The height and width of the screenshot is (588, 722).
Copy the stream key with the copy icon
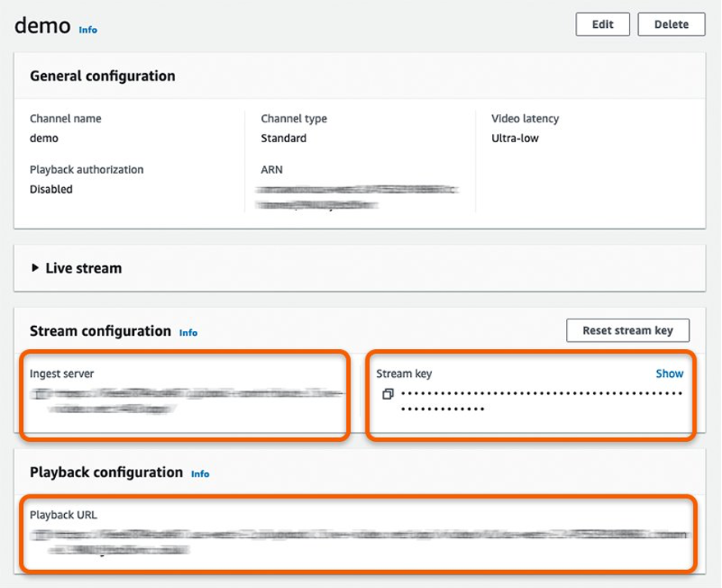click(388, 394)
